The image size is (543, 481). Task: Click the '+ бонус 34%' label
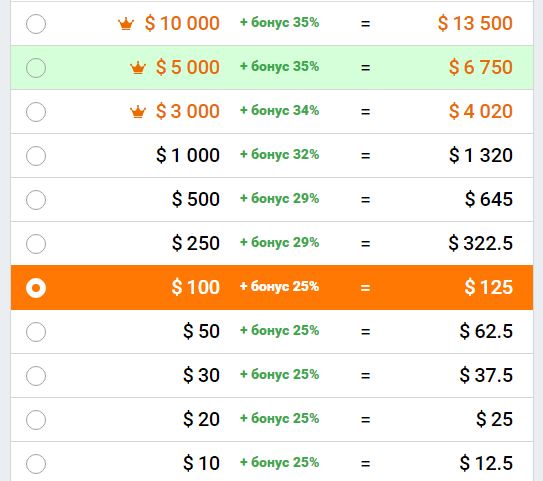pos(279,110)
